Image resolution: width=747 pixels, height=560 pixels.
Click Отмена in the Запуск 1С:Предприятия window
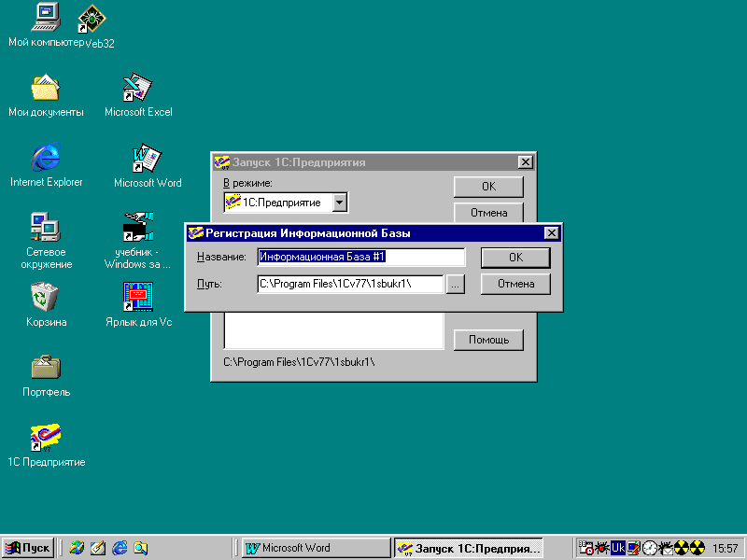click(488, 213)
